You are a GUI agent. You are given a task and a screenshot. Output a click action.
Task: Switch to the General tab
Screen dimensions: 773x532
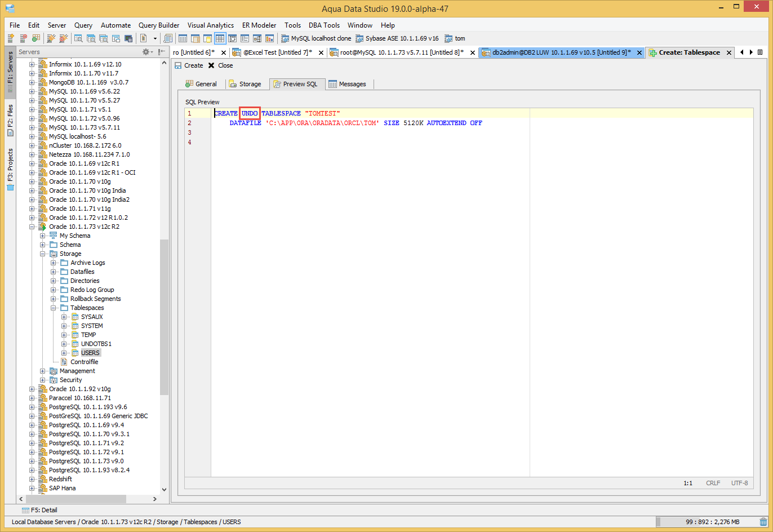click(x=201, y=84)
